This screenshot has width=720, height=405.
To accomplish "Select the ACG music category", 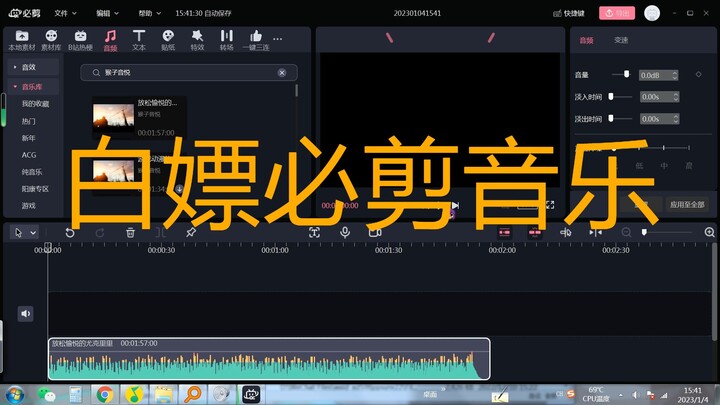I will [x=28, y=155].
